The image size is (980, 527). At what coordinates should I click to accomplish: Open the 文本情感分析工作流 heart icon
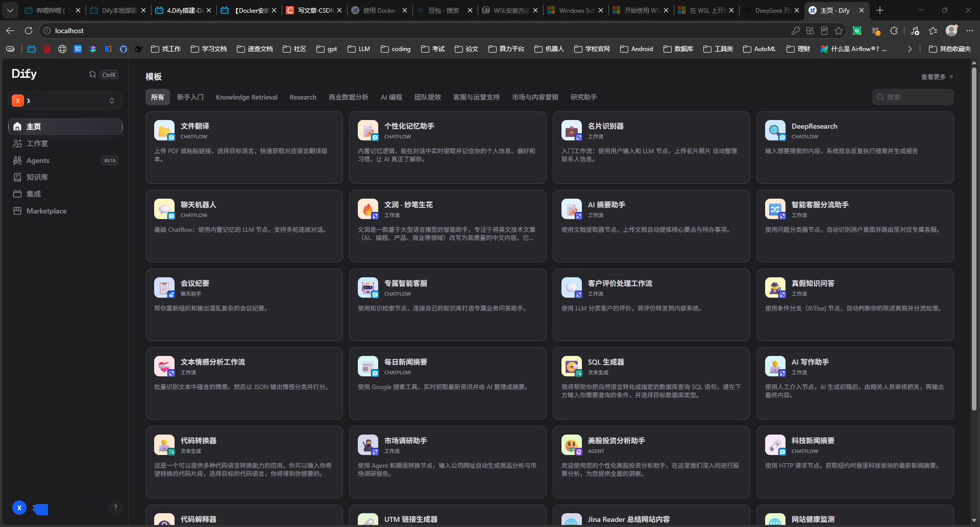click(x=164, y=367)
